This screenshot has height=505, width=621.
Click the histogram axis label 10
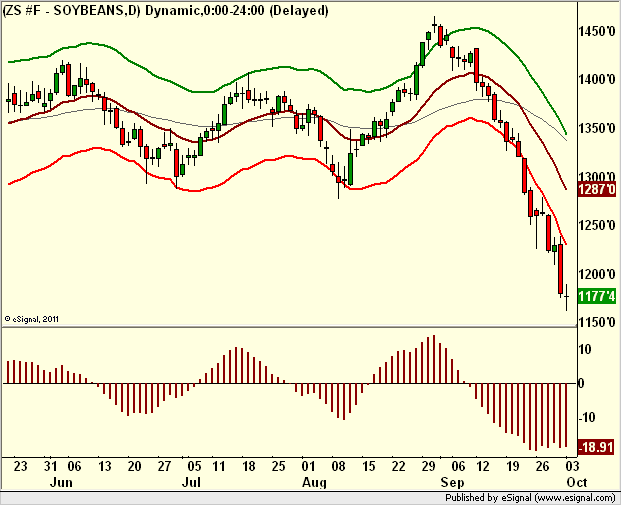pyautogui.click(x=585, y=350)
